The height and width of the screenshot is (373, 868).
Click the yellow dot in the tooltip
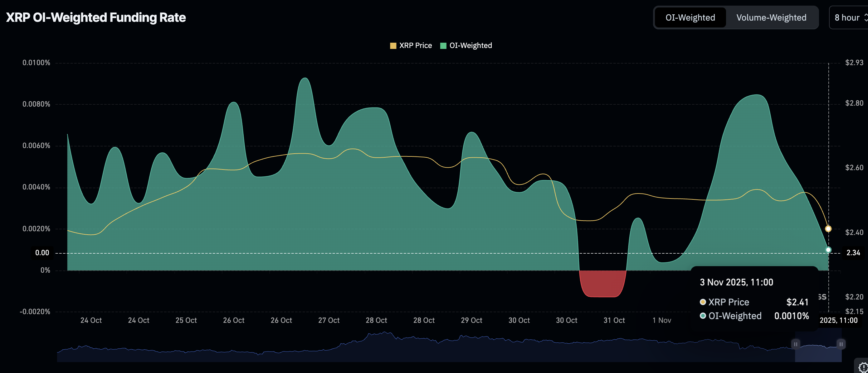pos(703,302)
